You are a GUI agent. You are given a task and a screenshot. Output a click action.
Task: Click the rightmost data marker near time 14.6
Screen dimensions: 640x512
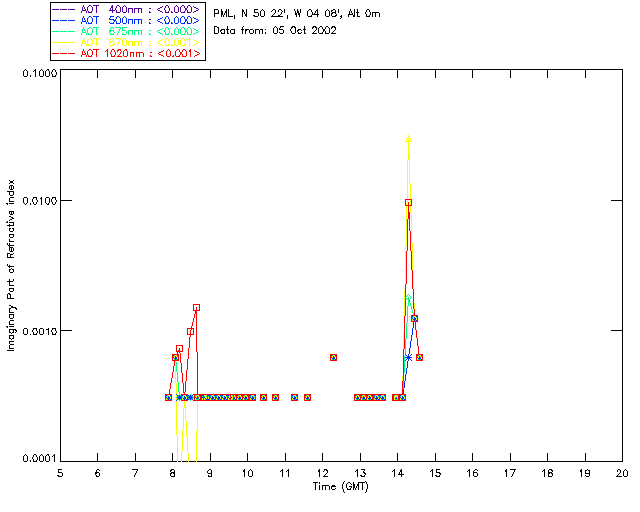click(x=420, y=358)
